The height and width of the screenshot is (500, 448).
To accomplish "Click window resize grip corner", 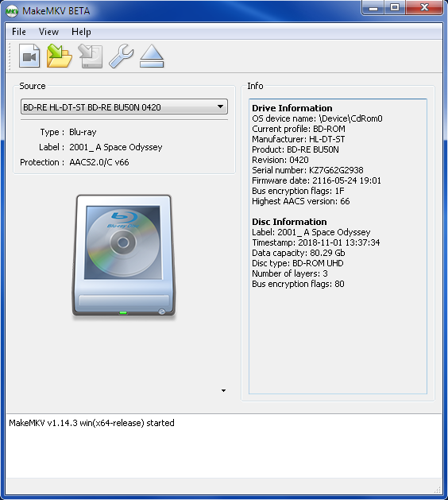I will pos(438,490).
